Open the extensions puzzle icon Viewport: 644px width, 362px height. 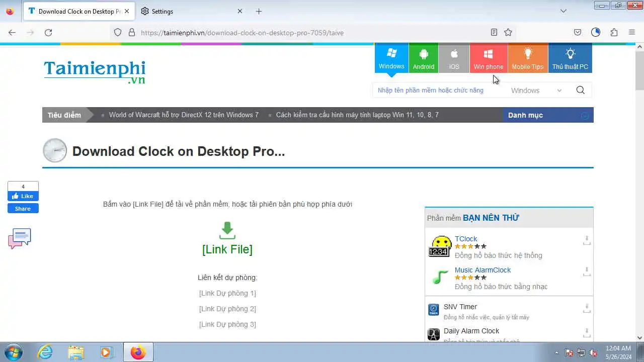click(x=614, y=33)
